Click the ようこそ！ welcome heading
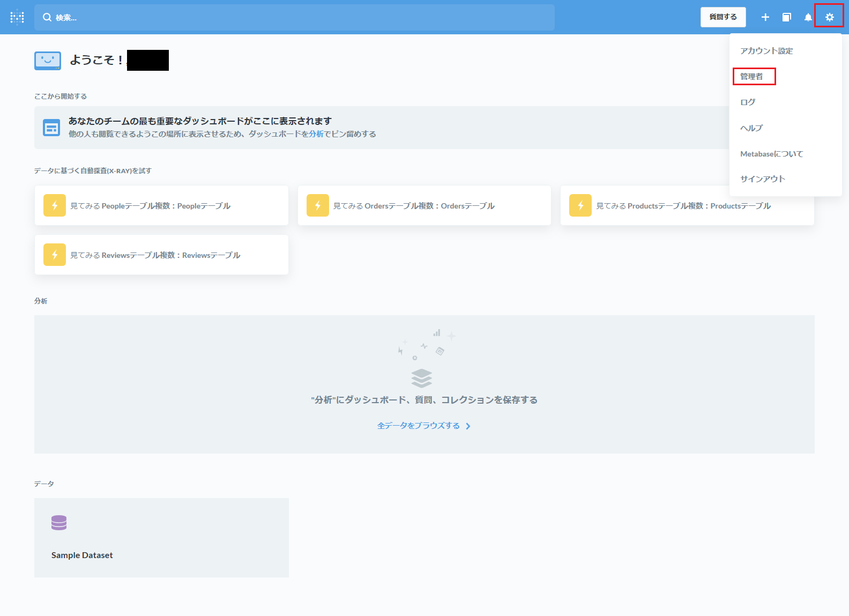Image resolution: width=849 pixels, height=616 pixels. (97, 60)
